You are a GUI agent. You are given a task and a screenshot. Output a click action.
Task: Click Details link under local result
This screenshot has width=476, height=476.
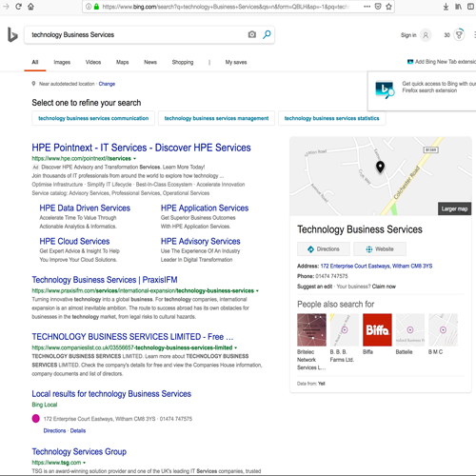(78, 430)
